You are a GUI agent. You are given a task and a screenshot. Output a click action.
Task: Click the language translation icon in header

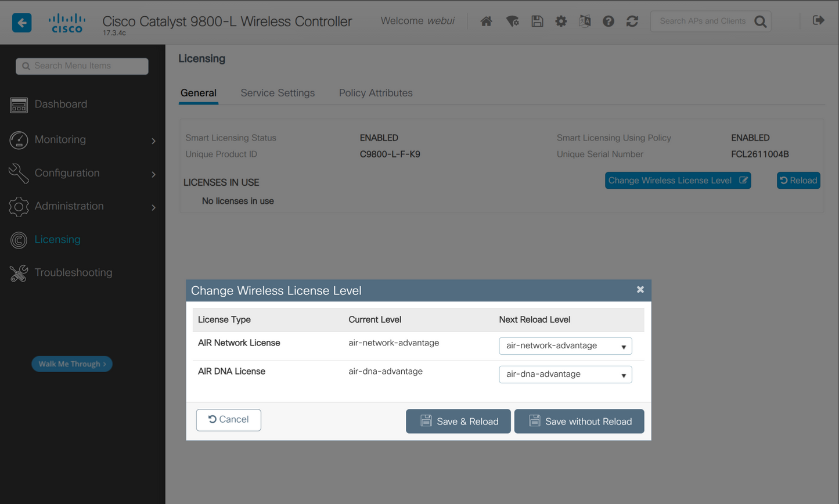(x=585, y=21)
